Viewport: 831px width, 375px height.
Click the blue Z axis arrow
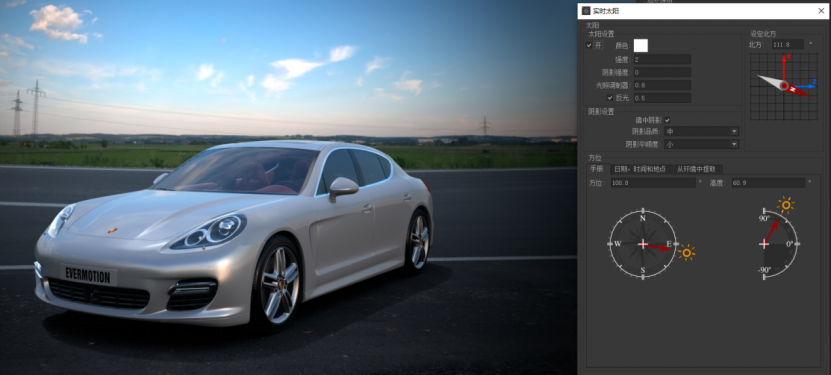[806, 85]
